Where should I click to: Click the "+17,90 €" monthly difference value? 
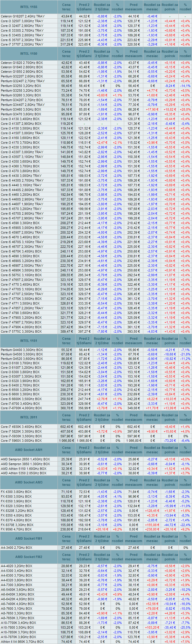(x=152, y=109)
